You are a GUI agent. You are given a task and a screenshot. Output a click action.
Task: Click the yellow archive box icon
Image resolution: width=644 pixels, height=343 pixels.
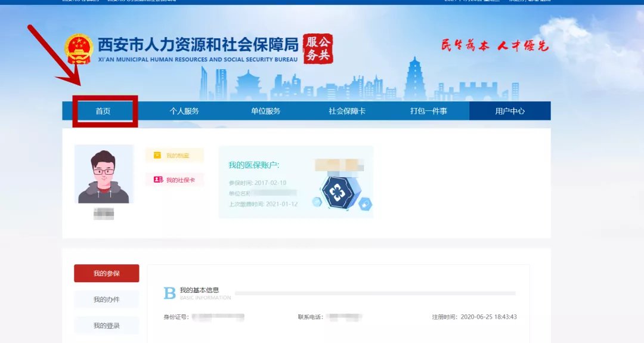[157, 155]
